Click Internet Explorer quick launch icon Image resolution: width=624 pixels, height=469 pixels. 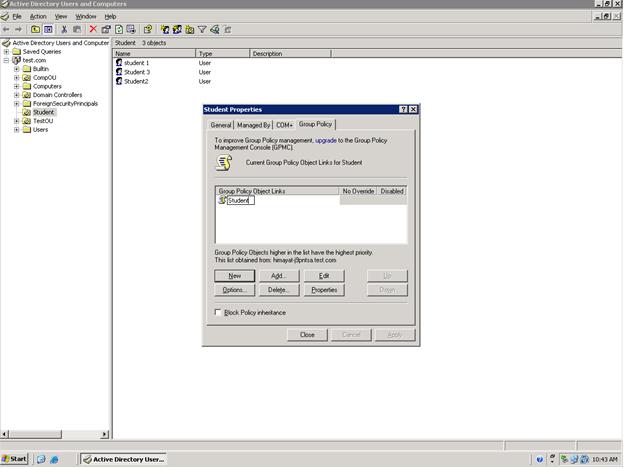[x=55, y=459]
